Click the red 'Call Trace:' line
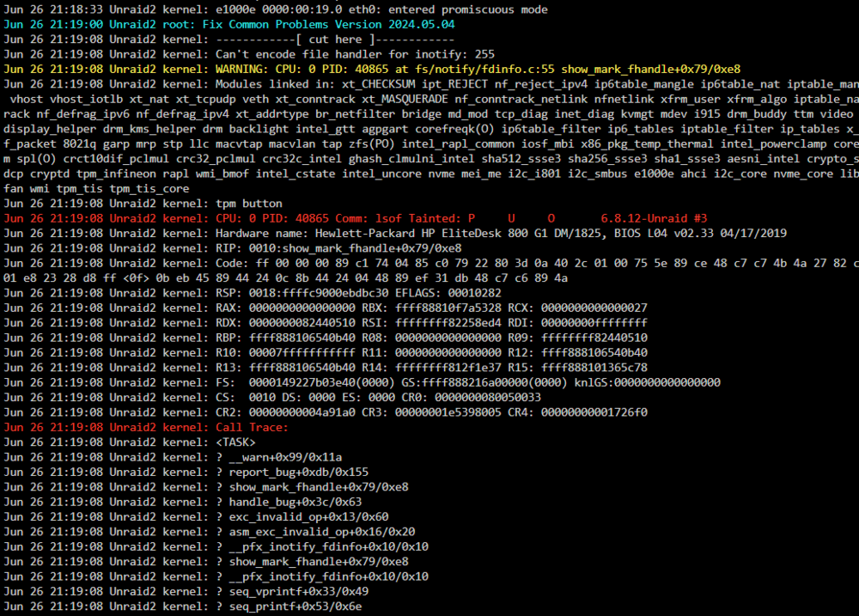This screenshot has height=616, width=859. coord(146,427)
